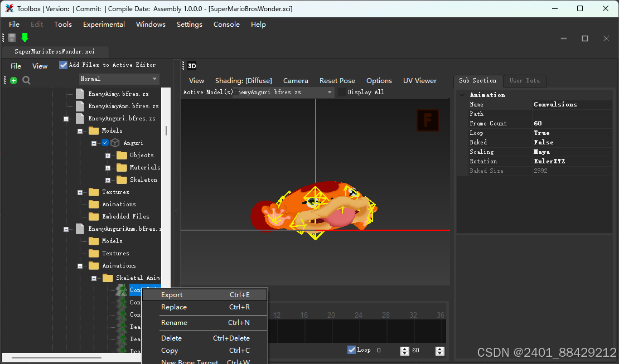619x364 pixels.
Task: Toggle the Loop checkbox under the timeline
Action: (351, 350)
